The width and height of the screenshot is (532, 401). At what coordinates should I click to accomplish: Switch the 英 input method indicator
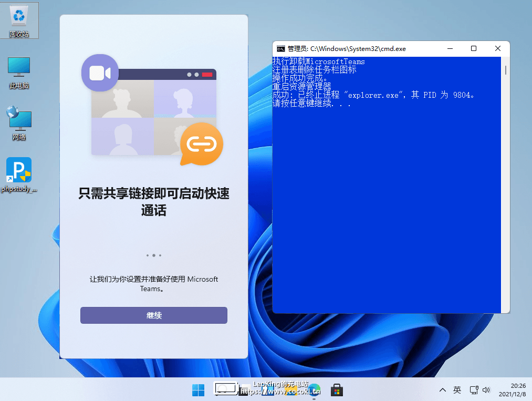[x=457, y=390]
